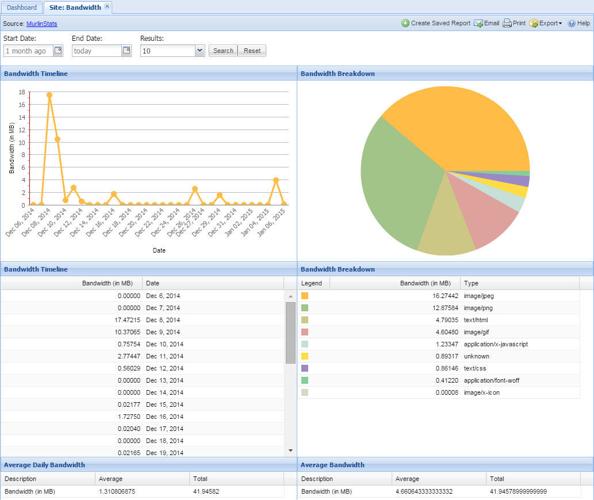Click the Jan 5 chart peak point
This screenshot has height=500, width=594.
(276, 181)
